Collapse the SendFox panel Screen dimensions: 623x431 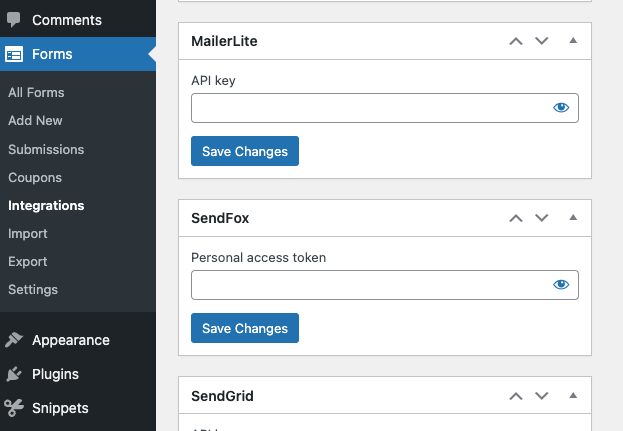(x=573, y=217)
